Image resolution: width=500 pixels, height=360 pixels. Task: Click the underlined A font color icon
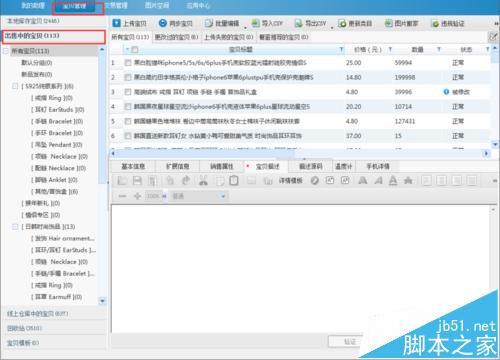[x=393, y=181]
